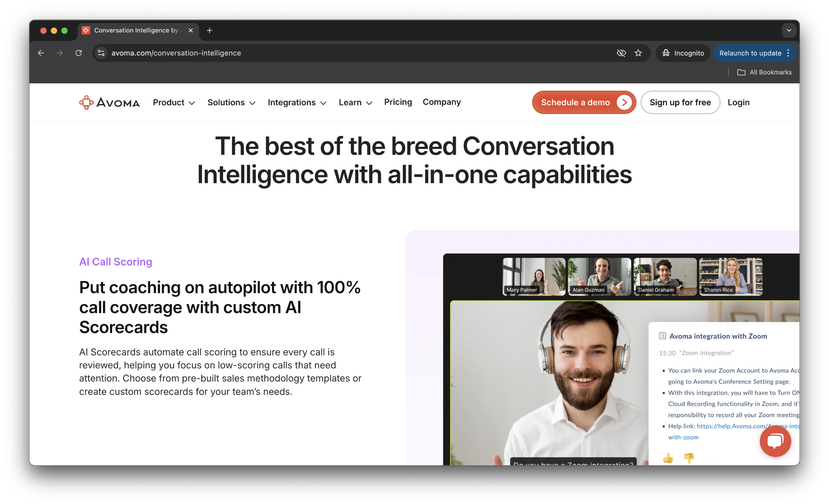Open the chat widget bubble
The width and height of the screenshot is (829, 504).
(x=775, y=441)
